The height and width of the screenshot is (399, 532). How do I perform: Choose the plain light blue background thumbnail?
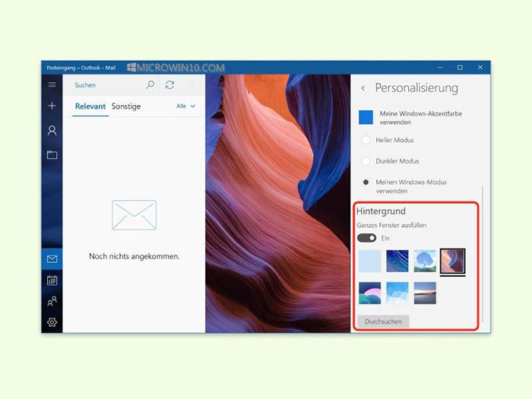[x=370, y=261]
